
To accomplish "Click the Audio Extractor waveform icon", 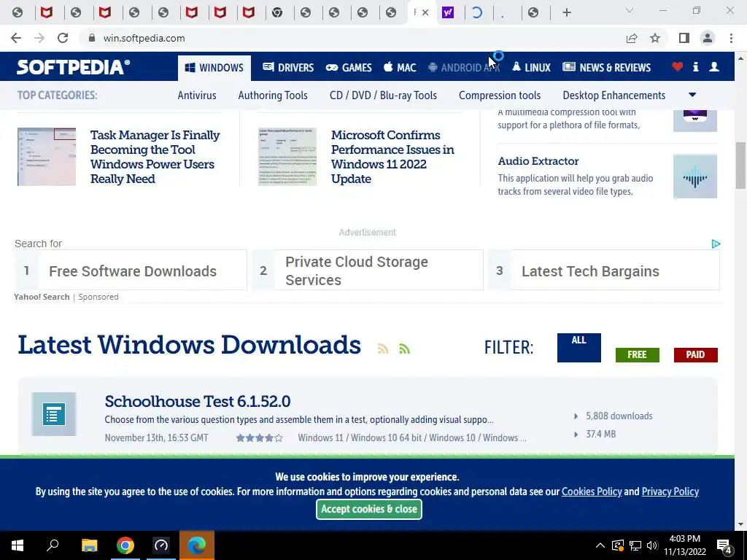I will (x=695, y=176).
